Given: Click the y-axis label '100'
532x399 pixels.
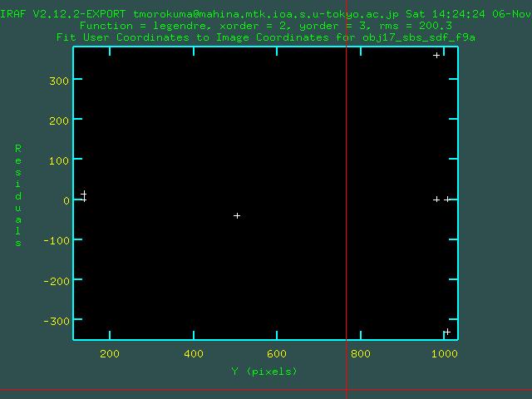Looking at the screenshot, I should 59,160.
